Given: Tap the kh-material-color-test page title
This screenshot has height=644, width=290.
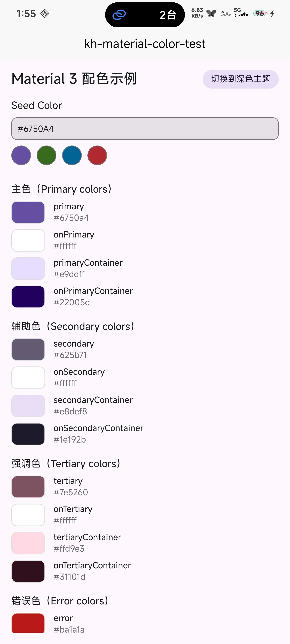Looking at the screenshot, I should [x=145, y=44].
